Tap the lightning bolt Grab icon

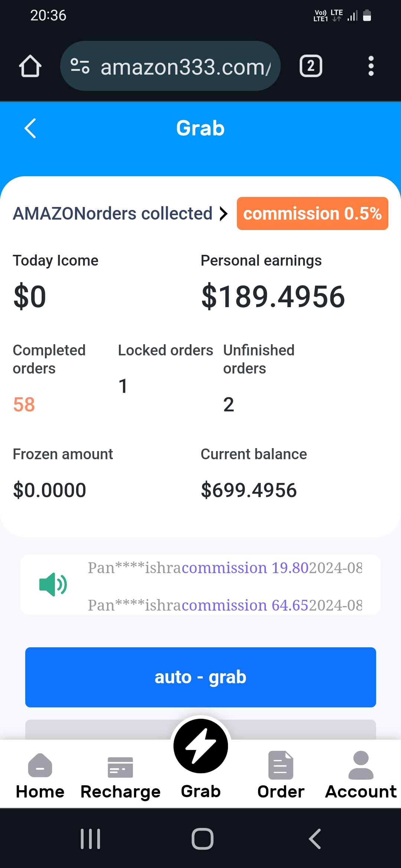point(200,746)
